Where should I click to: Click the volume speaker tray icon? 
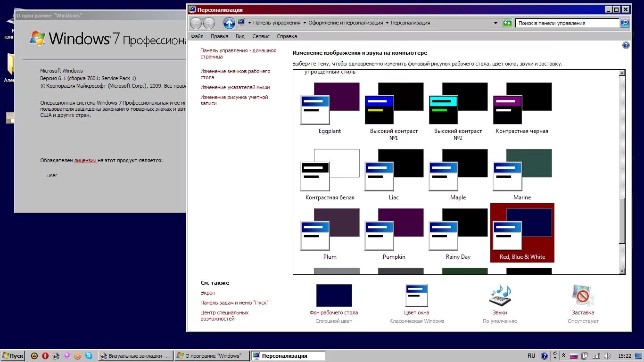608,356
